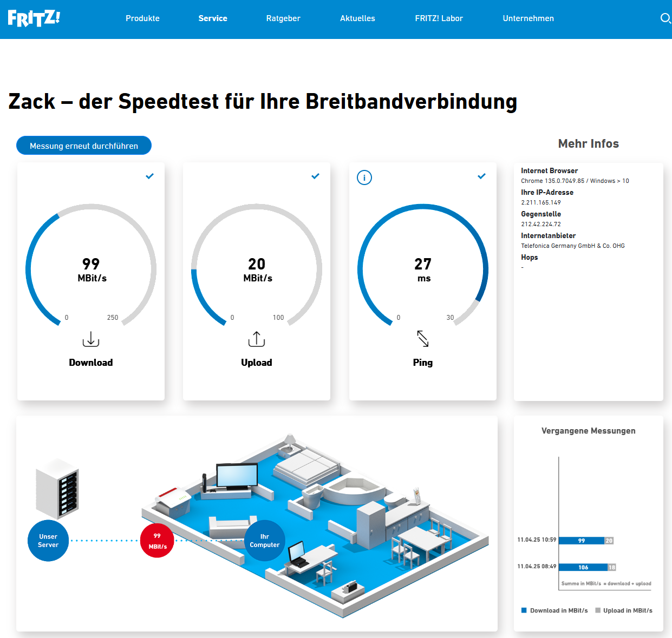Screen dimensions: 672x638
Task: Open the search magnifier icon
Action: 666,18
